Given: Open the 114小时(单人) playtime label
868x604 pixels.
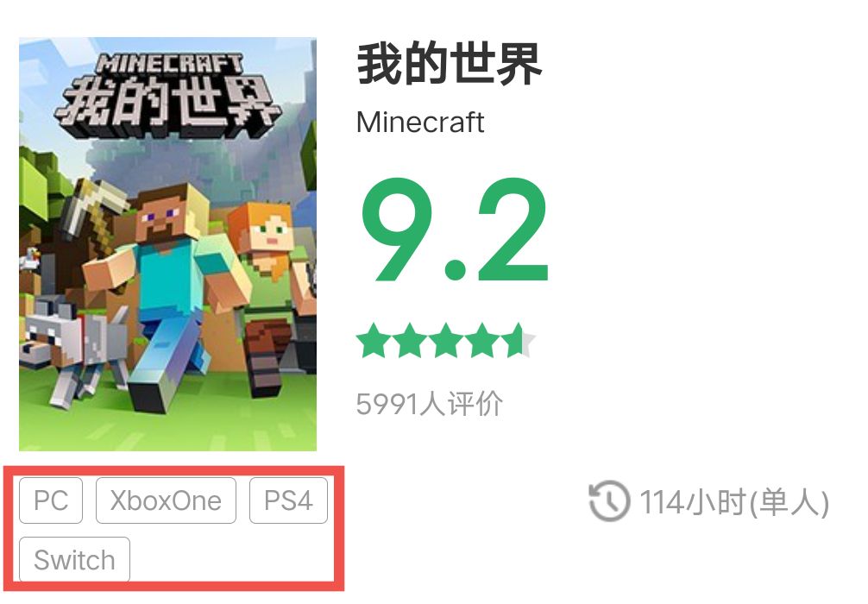Looking at the screenshot, I should [x=734, y=503].
